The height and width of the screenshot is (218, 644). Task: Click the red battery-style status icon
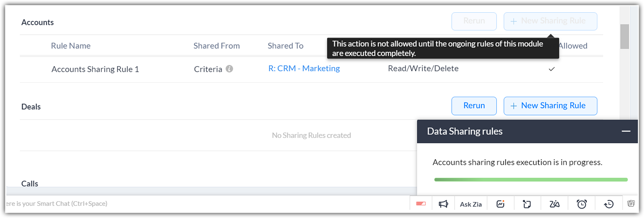click(421, 204)
